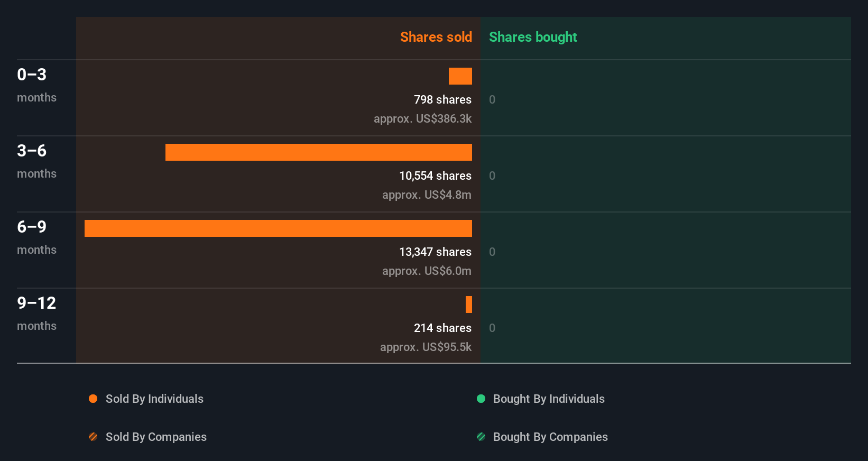Click the 6–9 months row label
868x461 pixels.
tap(36, 237)
